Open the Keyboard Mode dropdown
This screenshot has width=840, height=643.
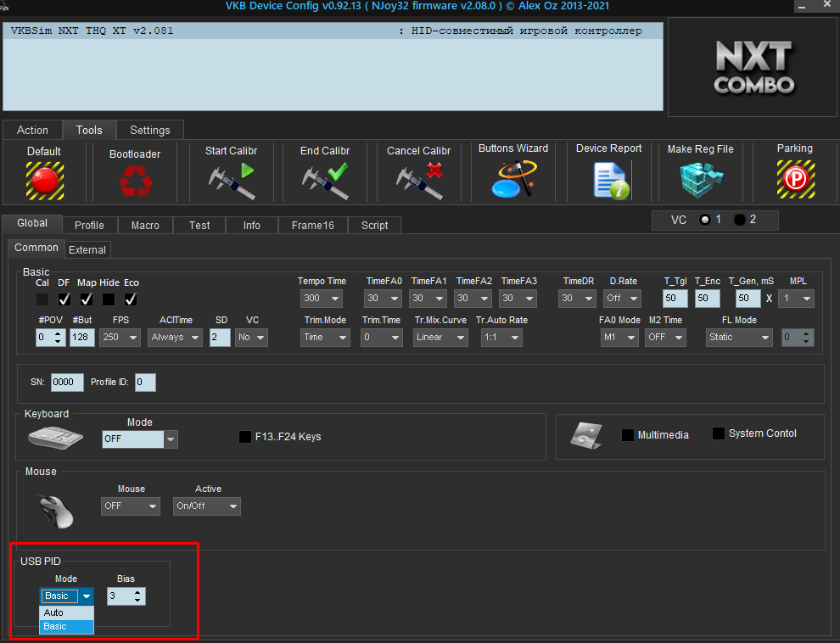[171, 439]
